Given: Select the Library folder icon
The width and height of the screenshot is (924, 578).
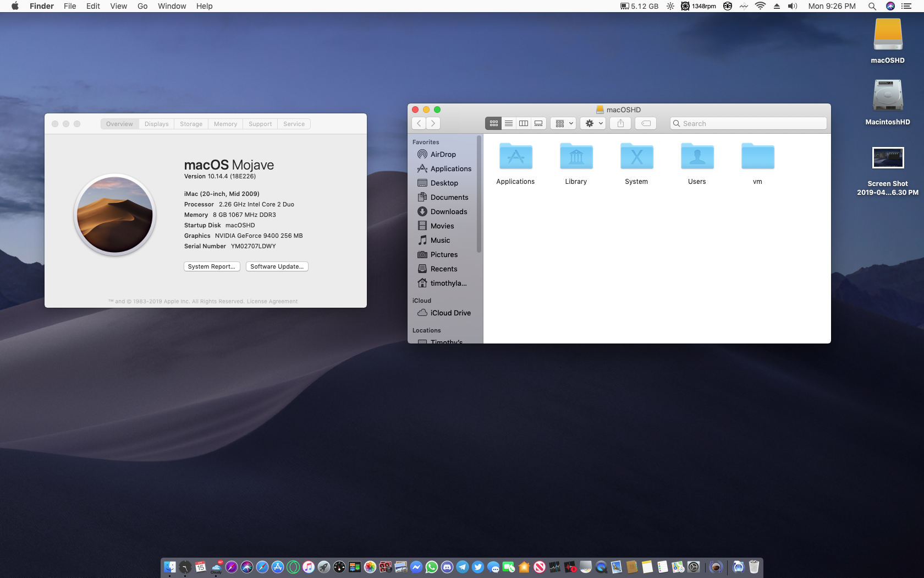Looking at the screenshot, I should 576,156.
